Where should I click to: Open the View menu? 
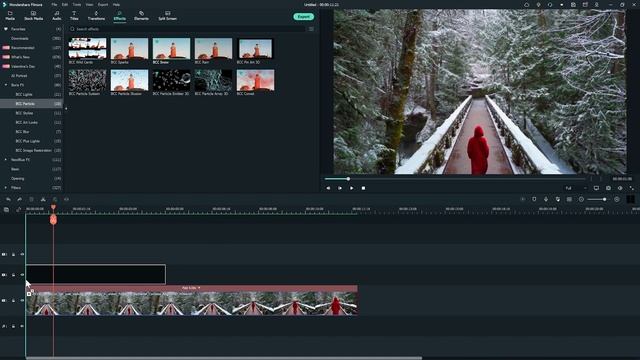point(89,4)
